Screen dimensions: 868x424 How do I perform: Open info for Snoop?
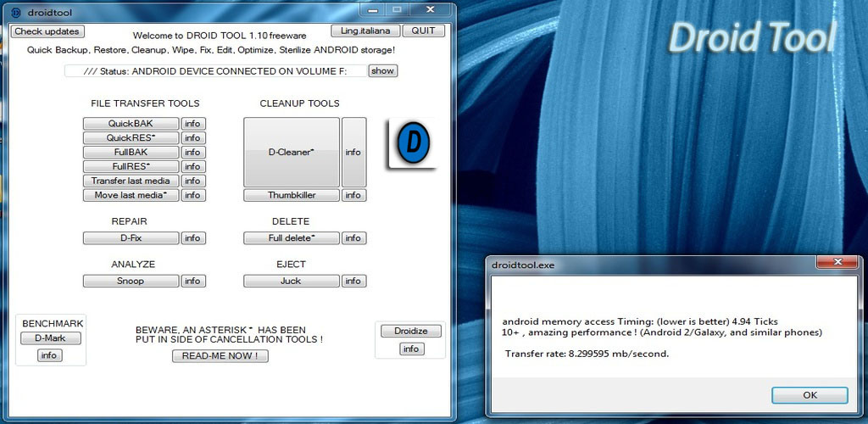(193, 282)
